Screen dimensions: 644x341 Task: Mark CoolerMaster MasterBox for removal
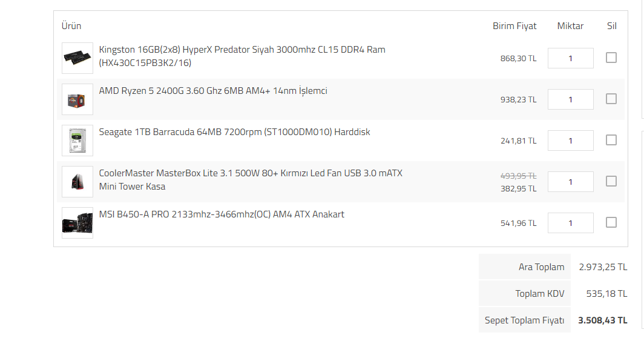pos(611,181)
